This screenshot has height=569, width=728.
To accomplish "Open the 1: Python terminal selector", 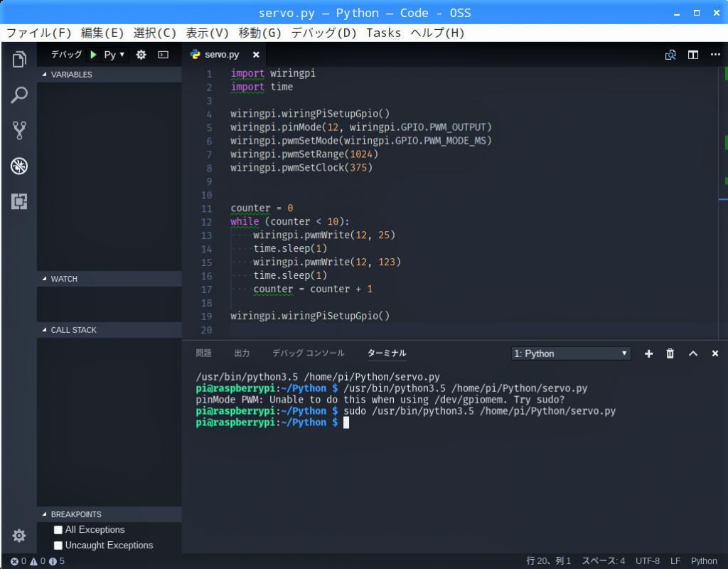I will tap(571, 354).
